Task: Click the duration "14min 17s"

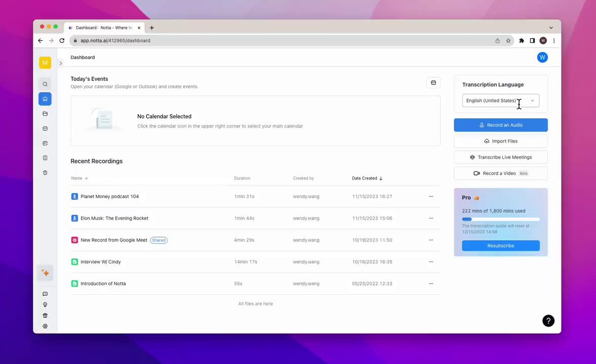Action: (x=245, y=262)
